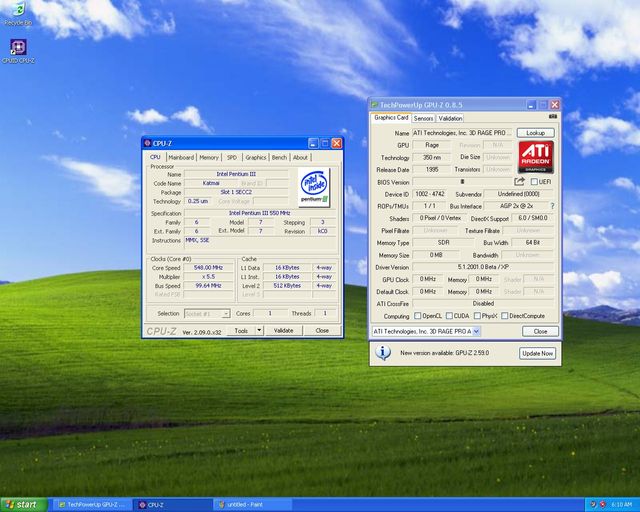The height and width of the screenshot is (512, 640).
Task: Click the ATI CrossFire Disabled field
Action: click(x=483, y=303)
